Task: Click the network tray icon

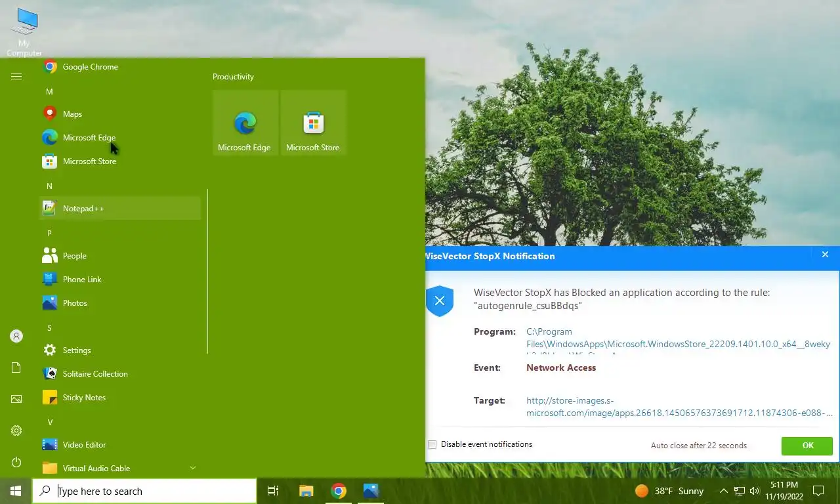Action: click(740, 491)
